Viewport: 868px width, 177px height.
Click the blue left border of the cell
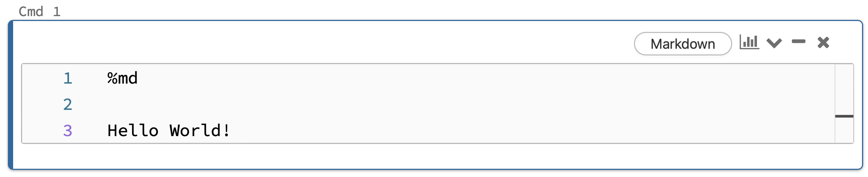point(11,94)
